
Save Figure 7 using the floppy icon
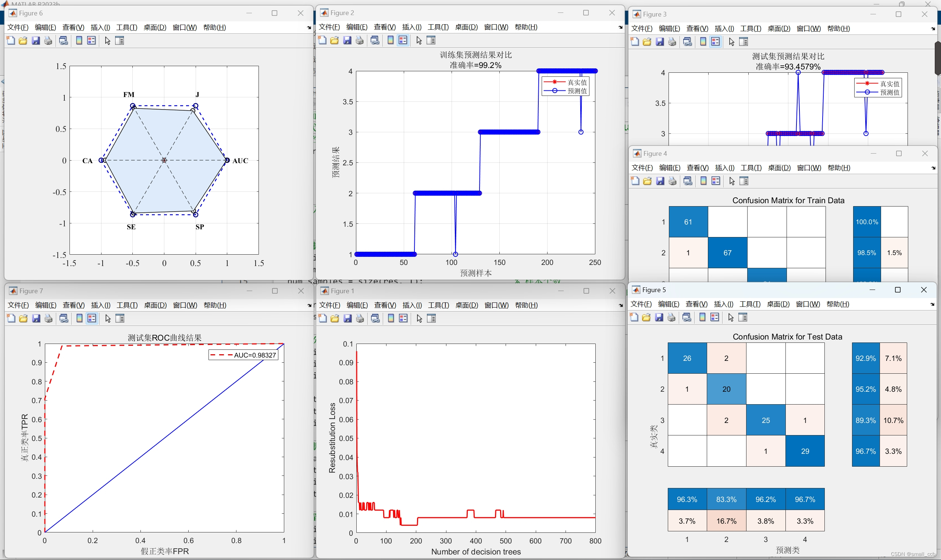tap(36, 319)
